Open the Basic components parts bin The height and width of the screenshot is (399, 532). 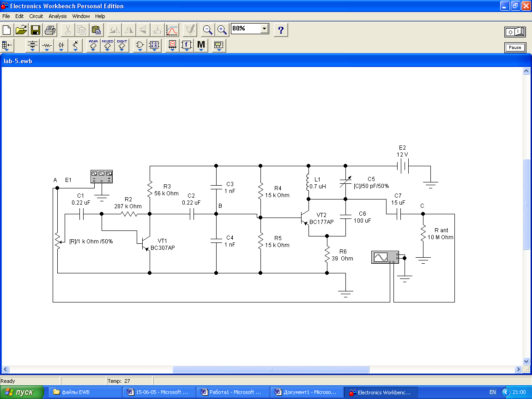(x=47, y=45)
